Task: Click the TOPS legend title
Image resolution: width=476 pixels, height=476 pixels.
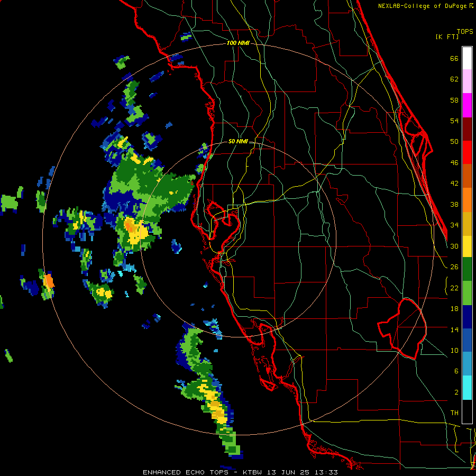Action: [x=465, y=31]
